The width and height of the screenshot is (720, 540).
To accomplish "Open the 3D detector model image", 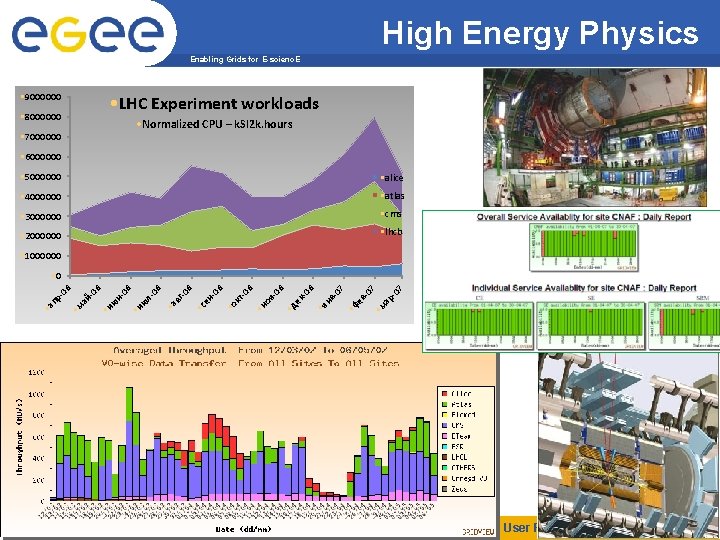I will (628, 446).
